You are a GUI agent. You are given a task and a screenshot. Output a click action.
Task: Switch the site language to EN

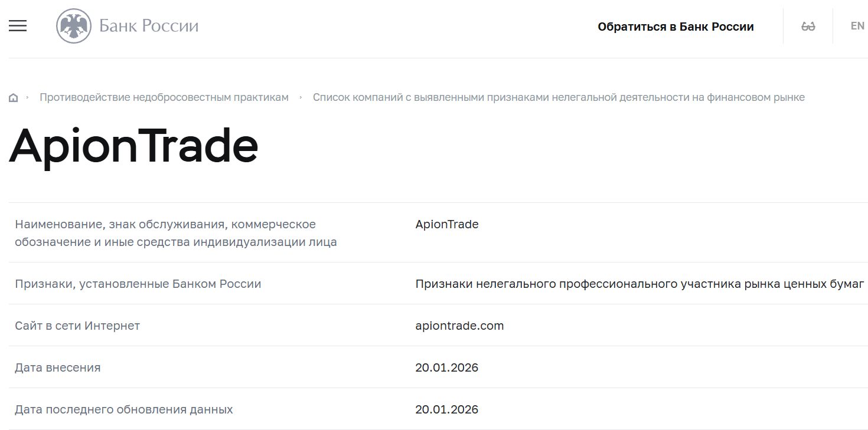click(856, 25)
